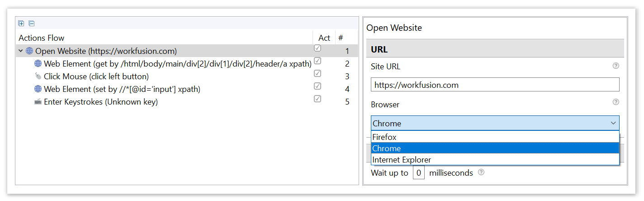Click into the Site URL field
The width and height of the screenshot is (644, 201).
tap(495, 85)
